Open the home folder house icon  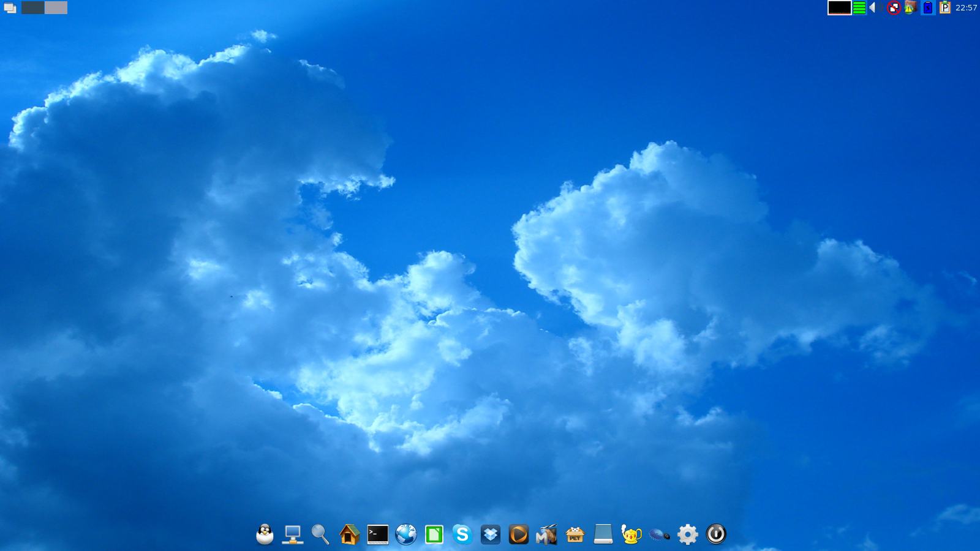349,534
